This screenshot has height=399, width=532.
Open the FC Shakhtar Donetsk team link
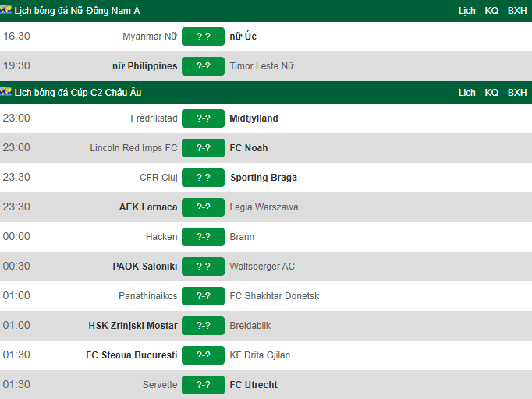[275, 296]
